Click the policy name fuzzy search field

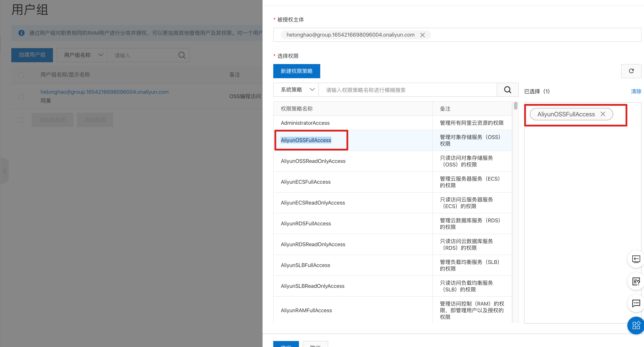click(x=408, y=90)
